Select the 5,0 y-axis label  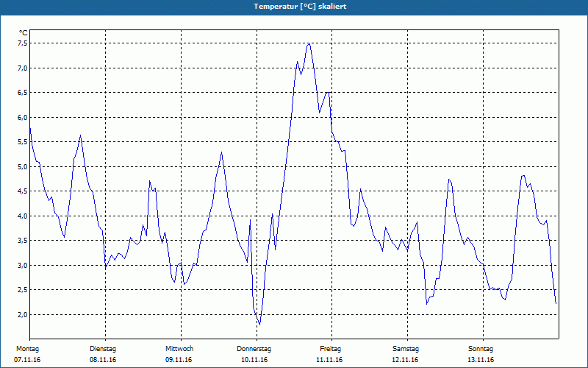(x=22, y=167)
